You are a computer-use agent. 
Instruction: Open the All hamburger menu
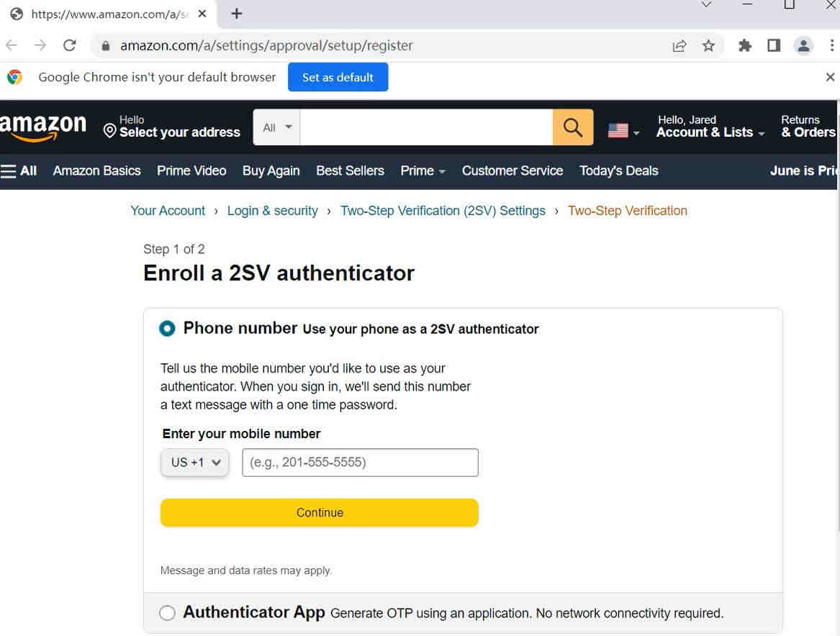click(19, 171)
